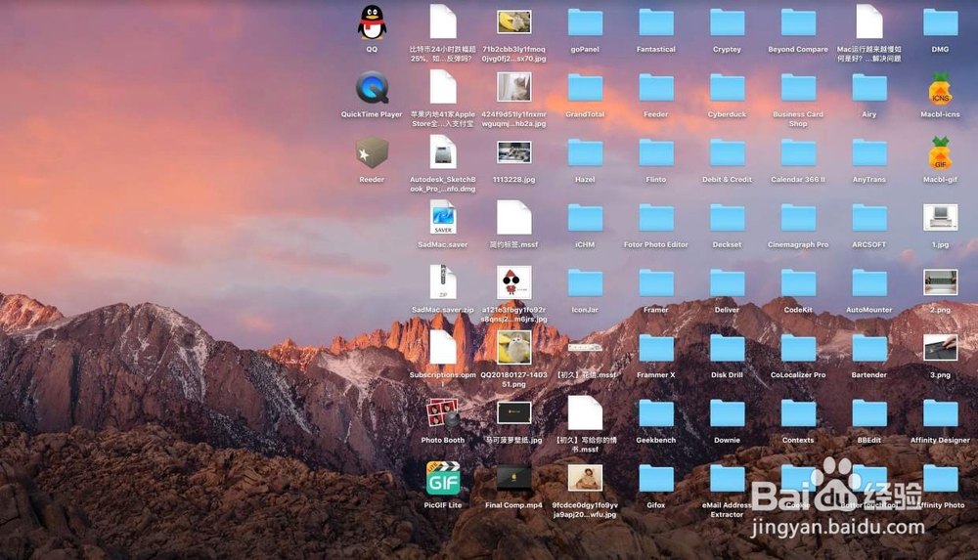Select the PicGIF Lite app icon

coord(443,478)
